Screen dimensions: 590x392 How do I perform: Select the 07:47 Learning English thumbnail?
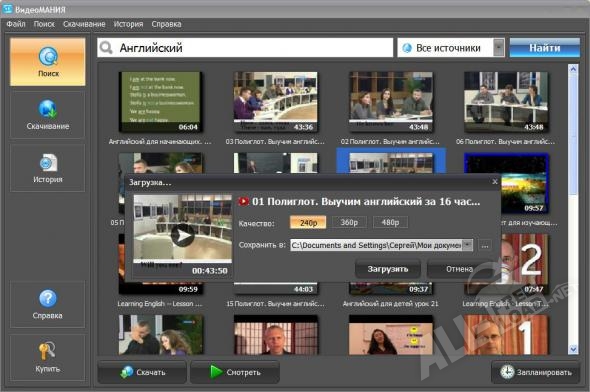point(525,264)
